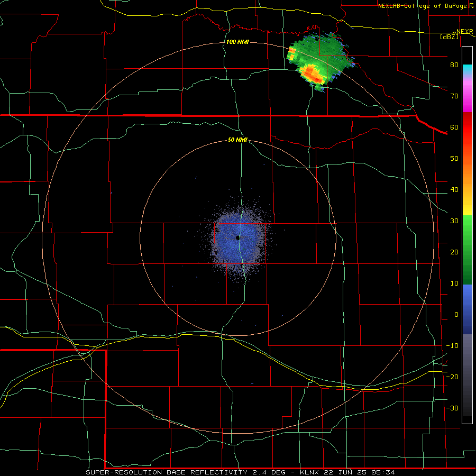
Task: Click the 80 value on the dBZ scale
Action: tap(454, 65)
